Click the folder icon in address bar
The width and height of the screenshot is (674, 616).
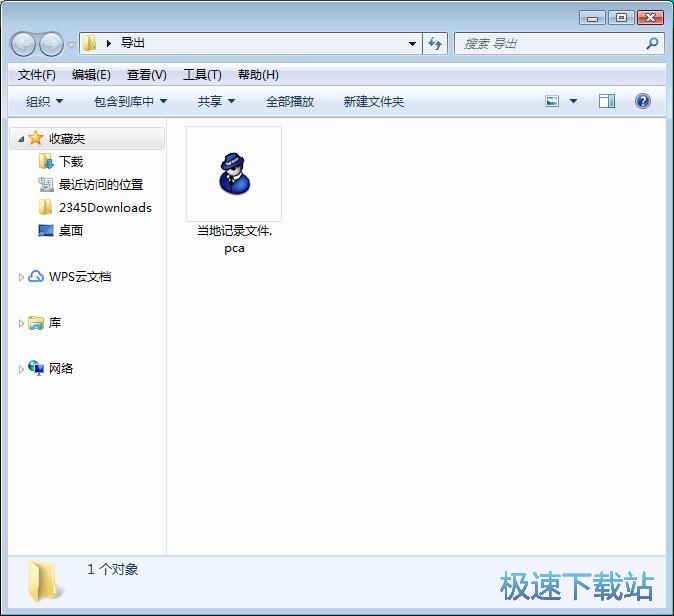[x=89, y=43]
